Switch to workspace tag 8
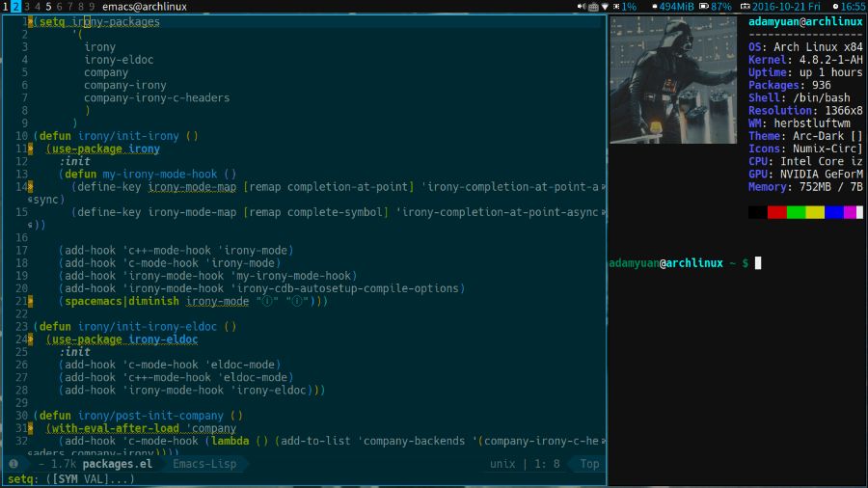This screenshot has width=868, height=488. (80, 7)
